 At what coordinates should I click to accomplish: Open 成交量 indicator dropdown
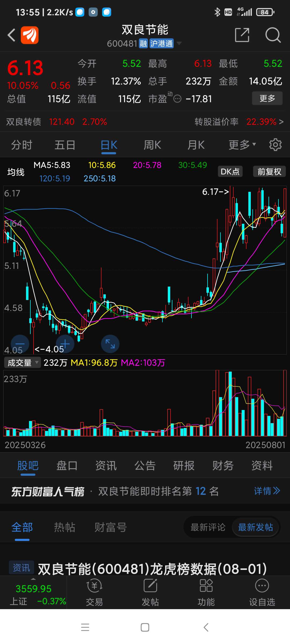tap(22, 363)
